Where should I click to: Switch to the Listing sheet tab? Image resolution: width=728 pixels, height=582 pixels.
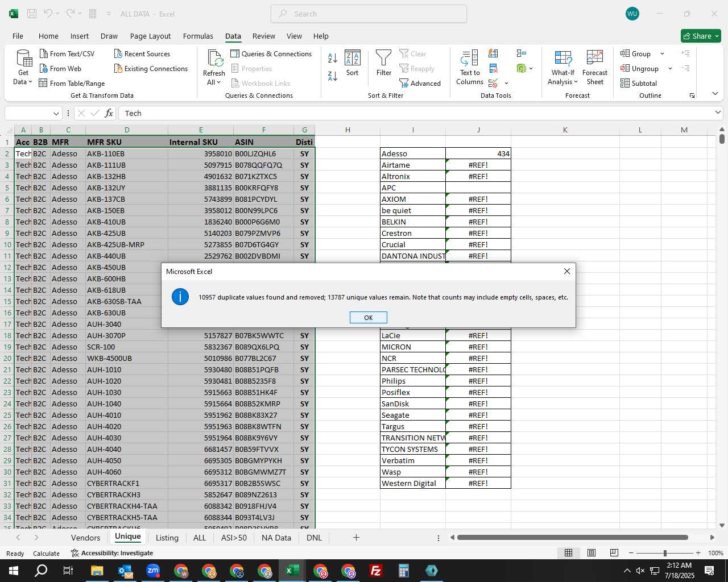click(167, 538)
